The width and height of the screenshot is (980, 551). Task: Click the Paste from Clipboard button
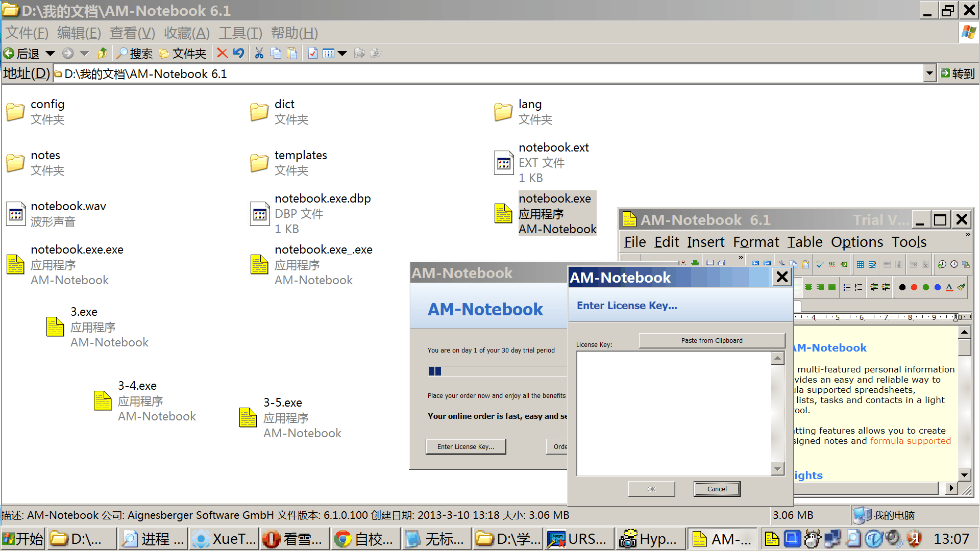click(712, 340)
